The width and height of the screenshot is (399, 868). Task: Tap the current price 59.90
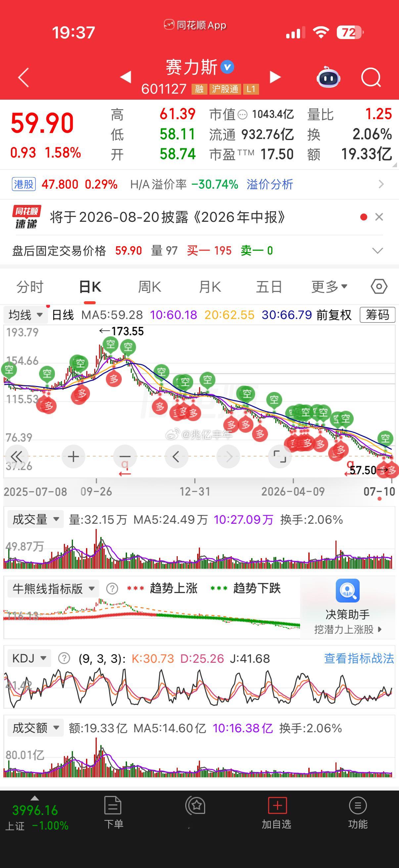[x=42, y=123]
